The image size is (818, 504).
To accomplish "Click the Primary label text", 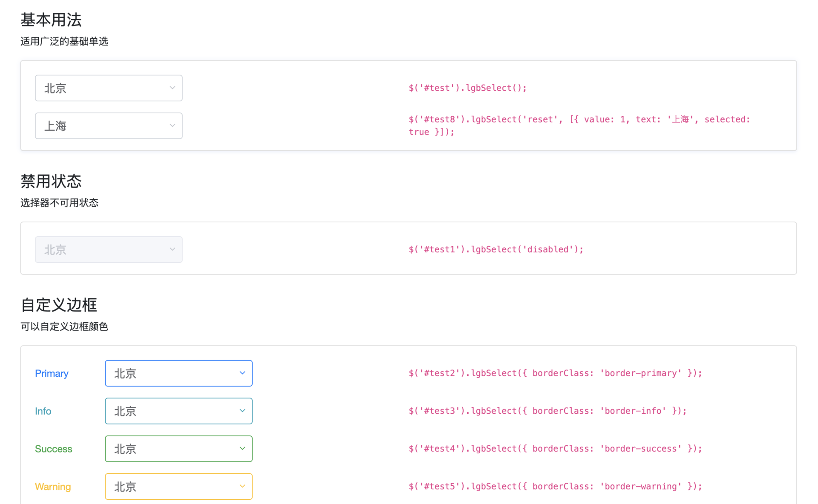I will 52,373.
